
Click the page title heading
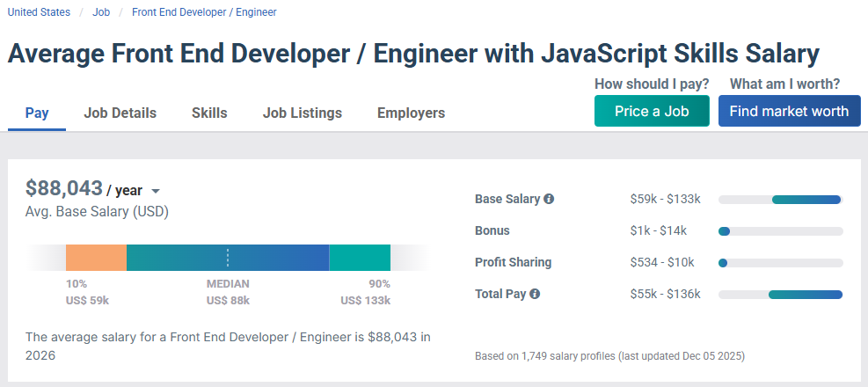pos(413,54)
